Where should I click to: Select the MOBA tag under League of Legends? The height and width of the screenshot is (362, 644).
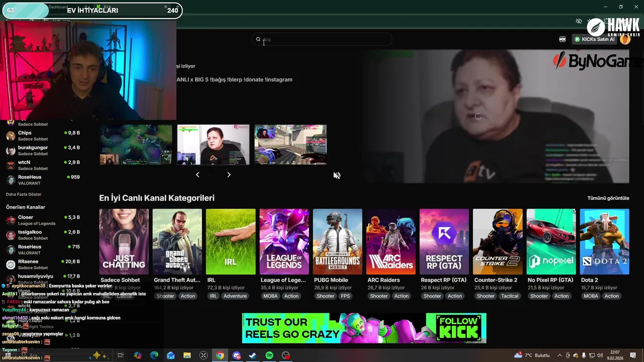pyautogui.click(x=271, y=296)
